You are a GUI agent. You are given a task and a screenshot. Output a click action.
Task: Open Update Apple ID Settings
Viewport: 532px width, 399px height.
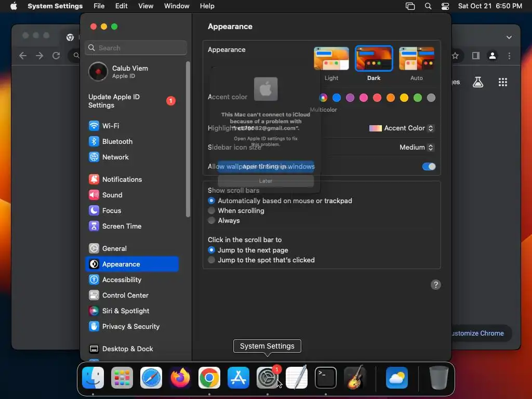[x=131, y=101]
